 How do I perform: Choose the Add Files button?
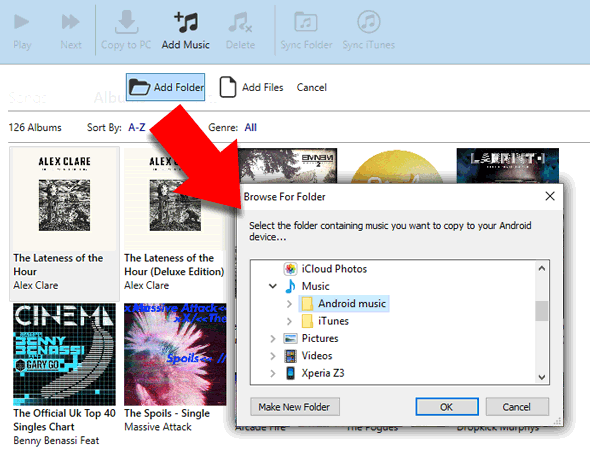coord(251,87)
